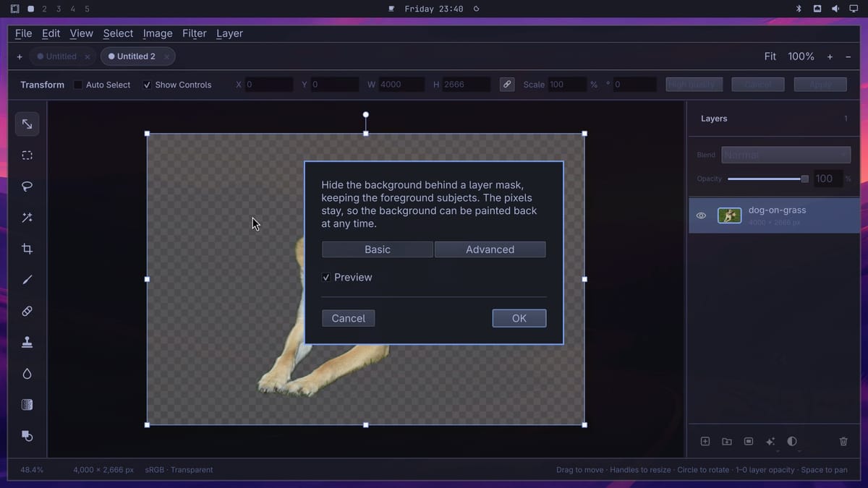The image size is (868, 488).
Task: Cancel the background removal dialog
Action: tap(349, 318)
